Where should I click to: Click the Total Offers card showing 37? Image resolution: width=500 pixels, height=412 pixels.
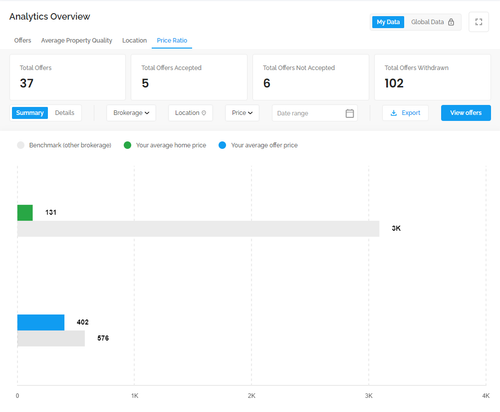pos(68,77)
